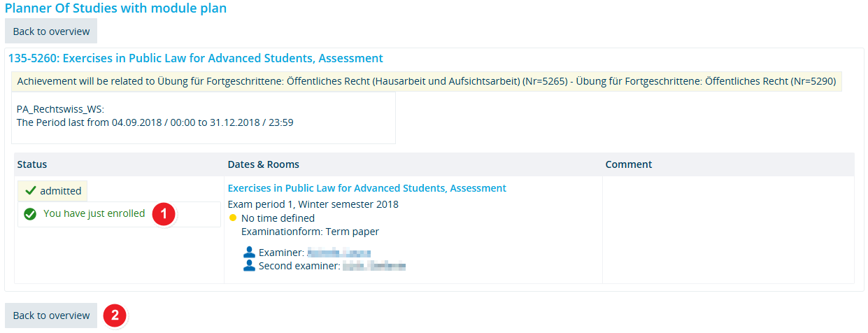The image size is (868, 333).
Task: Click the Planner Of Studies with module plan title
Action: click(116, 8)
